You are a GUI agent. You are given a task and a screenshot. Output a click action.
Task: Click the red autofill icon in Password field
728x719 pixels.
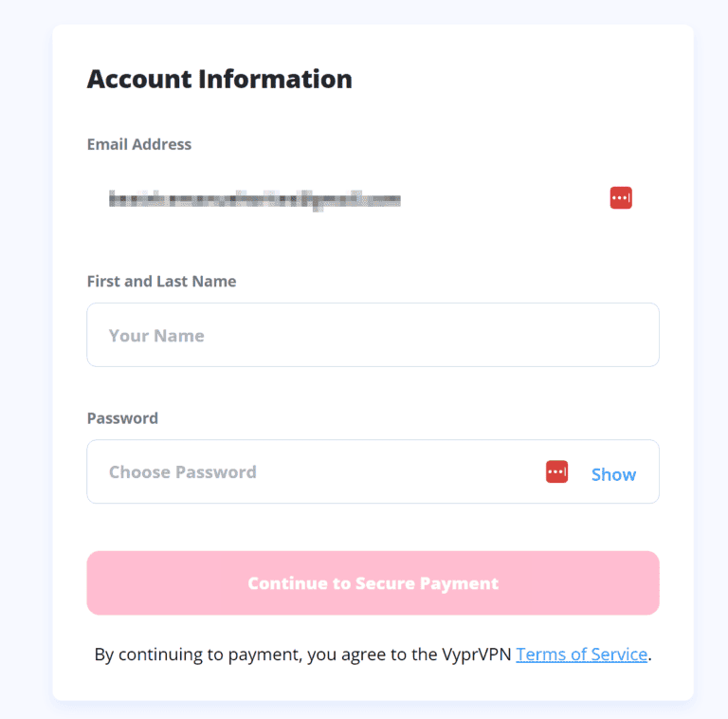(x=556, y=471)
